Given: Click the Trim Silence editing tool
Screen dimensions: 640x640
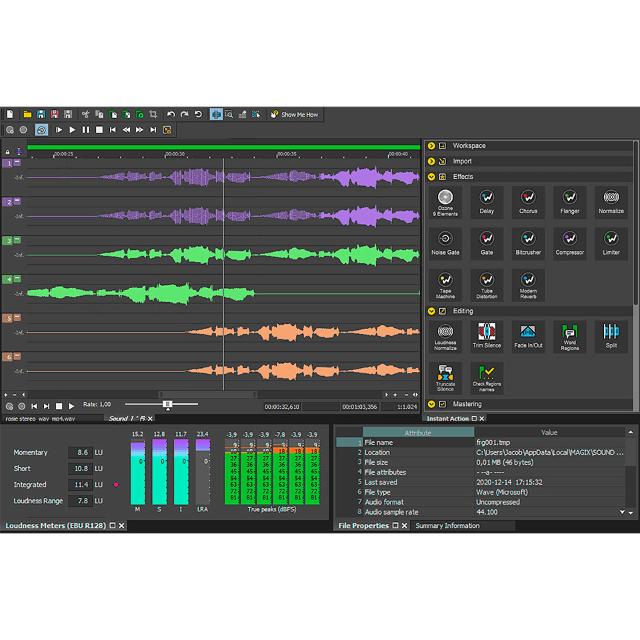Looking at the screenshot, I should 486,334.
